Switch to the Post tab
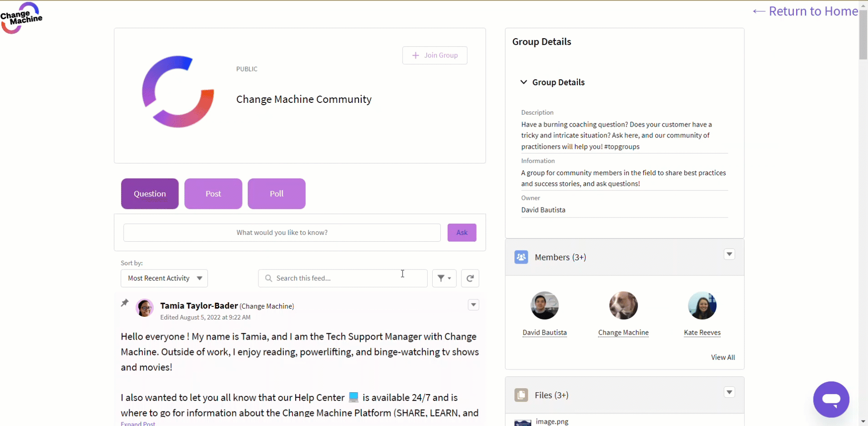The height and width of the screenshot is (426, 868). click(x=213, y=194)
